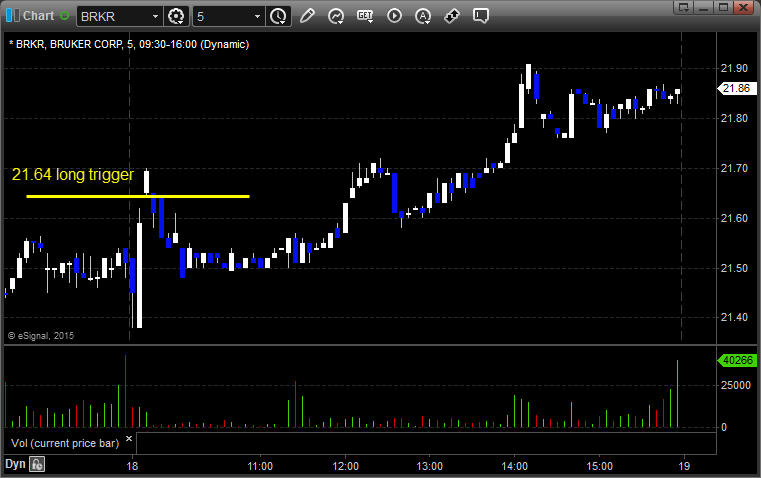The width and height of the screenshot is (761, 478).
Task: Click the 21.60 price axis label
Action: pos(734,218)
